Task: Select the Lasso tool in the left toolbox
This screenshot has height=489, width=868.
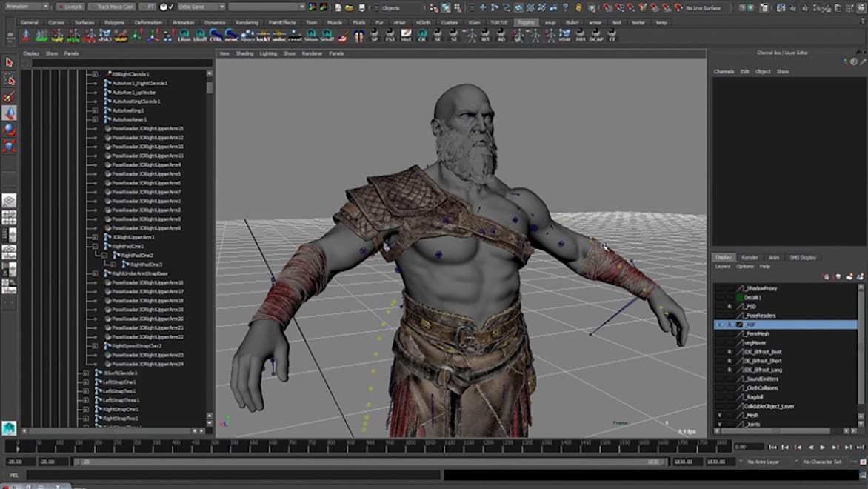Action: 9,78
